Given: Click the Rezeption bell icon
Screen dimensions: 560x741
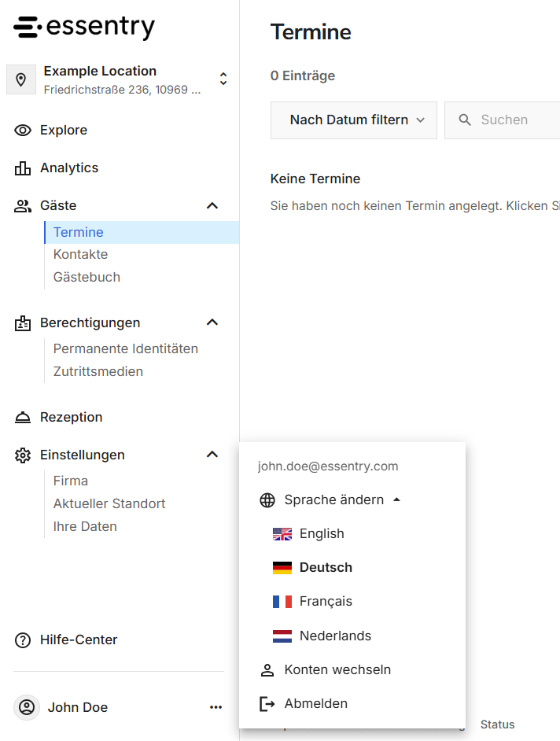Looking at the screenshot, I should click(x=23, y=417).
